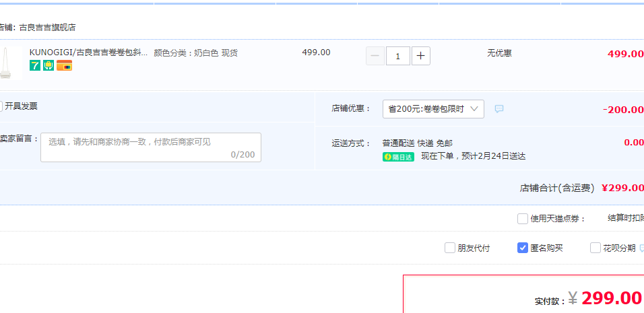Enable the 花呗分期 installment checkbox
This screenshot has width=644, height=313.
[x=595, y=248]
